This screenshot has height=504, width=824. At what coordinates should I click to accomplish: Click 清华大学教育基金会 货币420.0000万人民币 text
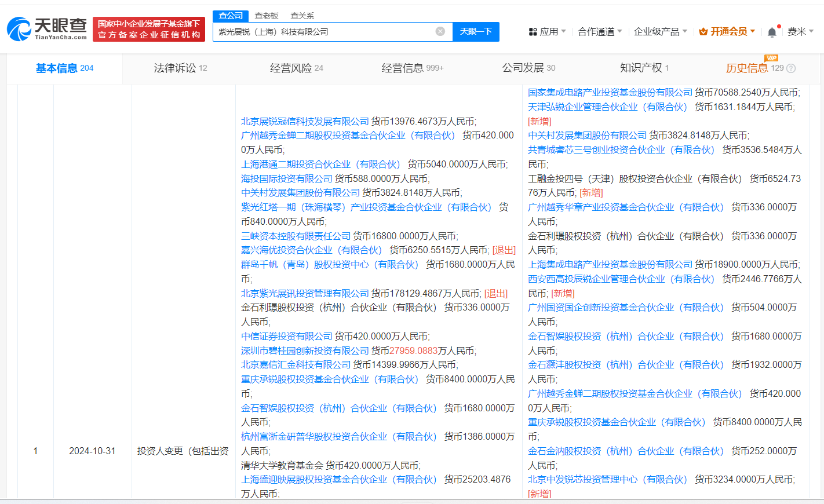pyautogui.click(x=331, y=466)
